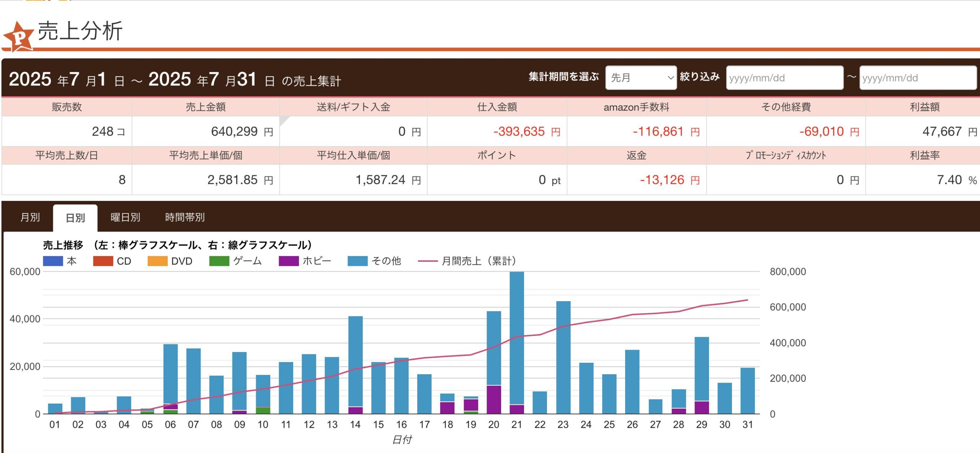Click the 売上金額 column header

tap(206, 107)
